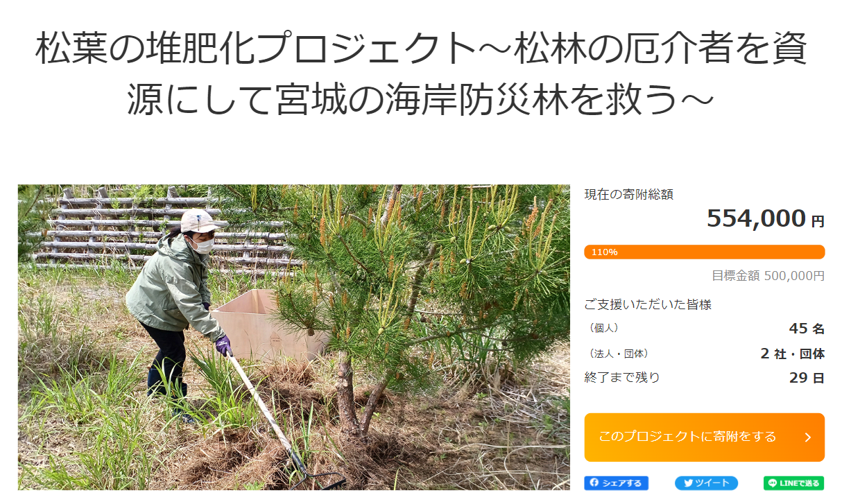Click the ご支援いただいた皆様 heading
This screenshot has width=860, height=504.
[x=648, y=304]
